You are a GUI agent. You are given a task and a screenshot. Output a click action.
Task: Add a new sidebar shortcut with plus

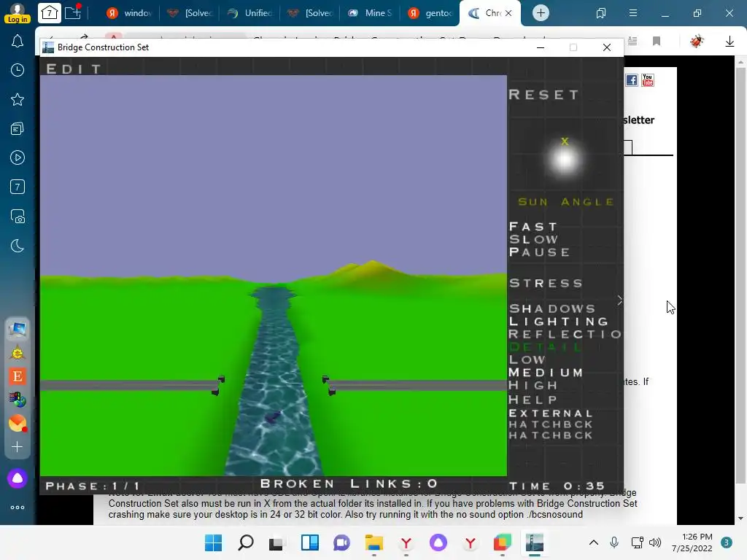[x=18, y=447]
